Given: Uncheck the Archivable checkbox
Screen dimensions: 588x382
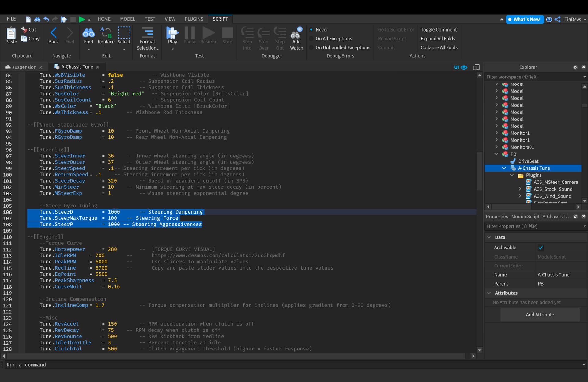Looking at the screenshot, I should [x=541, y=248].
